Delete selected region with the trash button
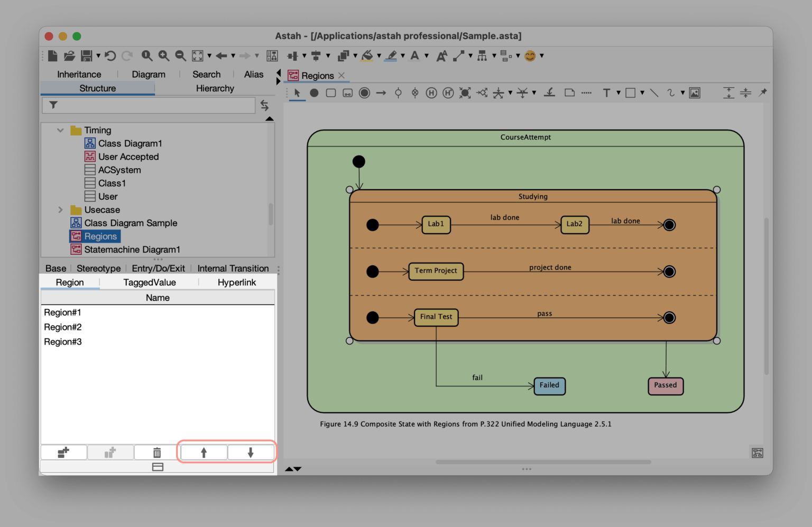The height and width of the screenshot is (527, 812). pos(156,452)
